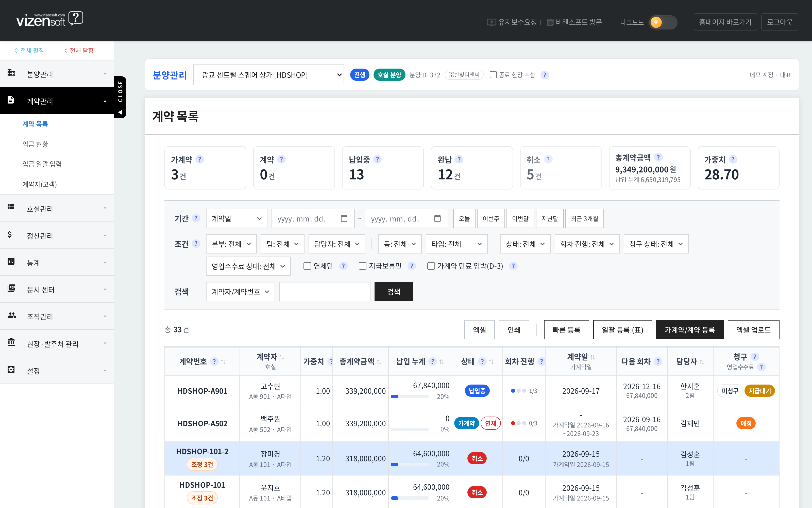Click the 조직관리 people icon
The image size is (812, 508).
12,315
